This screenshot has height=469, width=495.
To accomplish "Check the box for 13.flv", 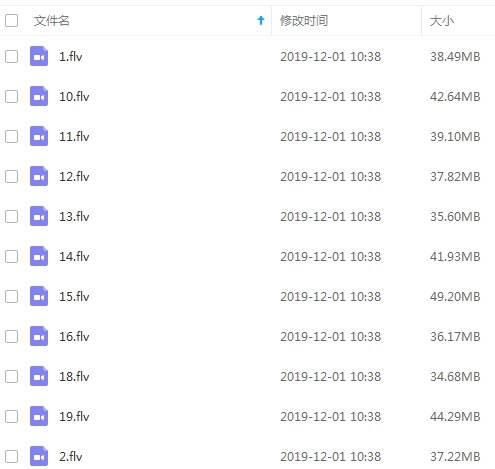I will (x=11, y=217).
